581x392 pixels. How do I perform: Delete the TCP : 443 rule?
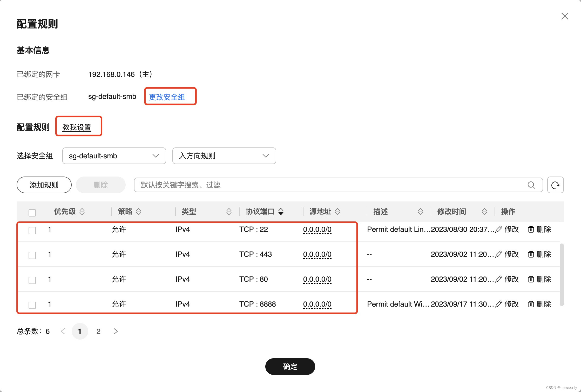click(539, 254)
